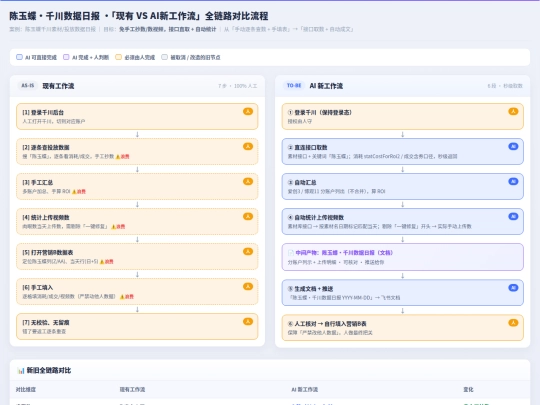Click the AI badge on 直连接口取数 card
The width and height of the screenshot is (540, 405).
pyautogui.click(x=513, y=147)
